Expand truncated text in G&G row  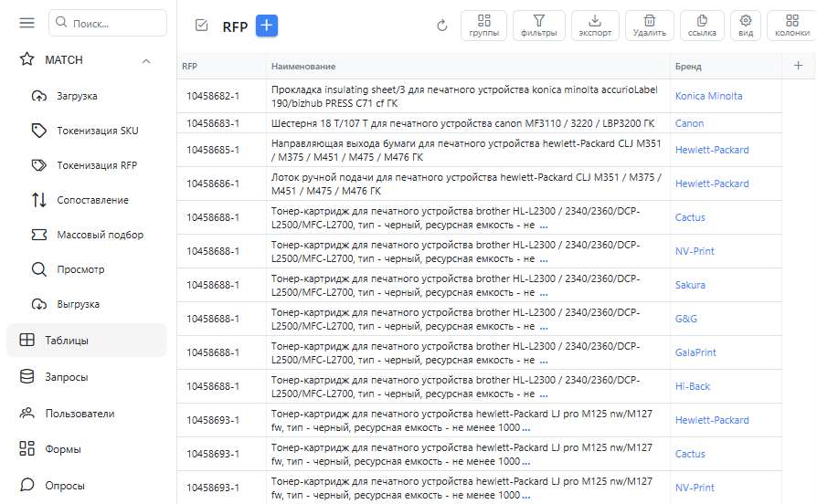tap(544, 328)
